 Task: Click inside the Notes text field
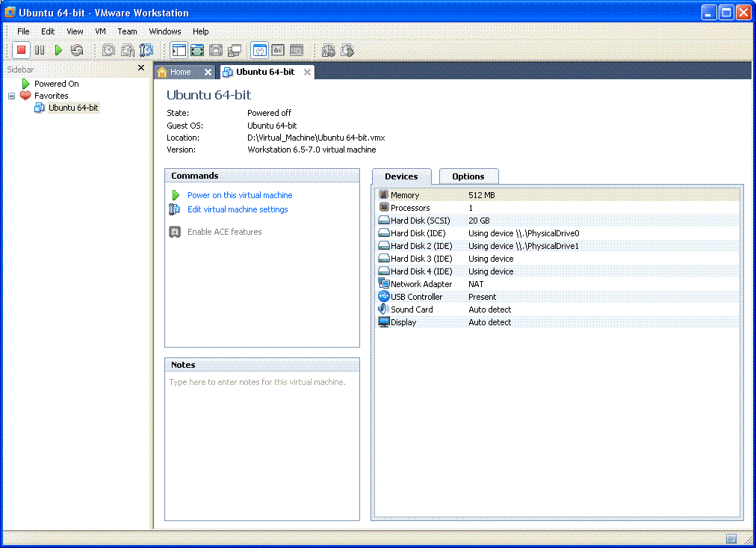(261, 446)
